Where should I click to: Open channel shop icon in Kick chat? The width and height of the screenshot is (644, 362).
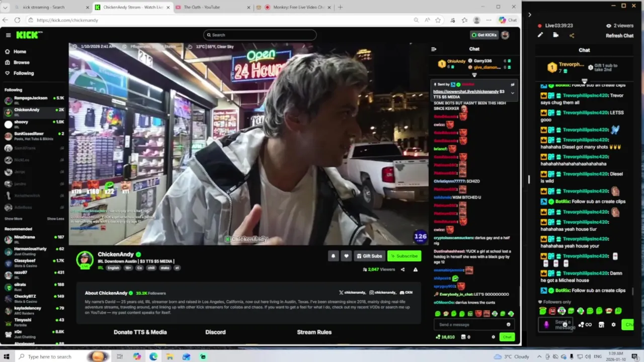(463, 337)
